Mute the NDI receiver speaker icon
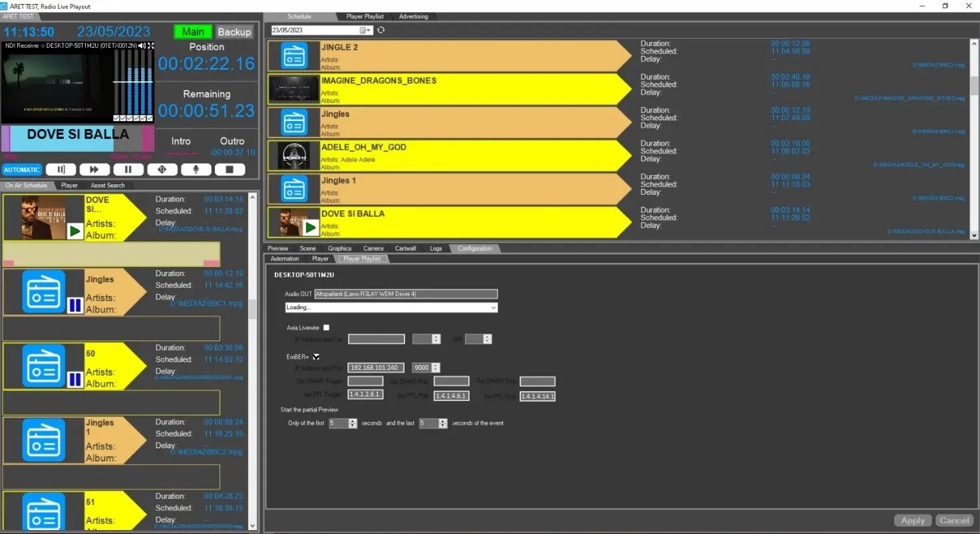 pyautogui.click(x=143, y=46)
